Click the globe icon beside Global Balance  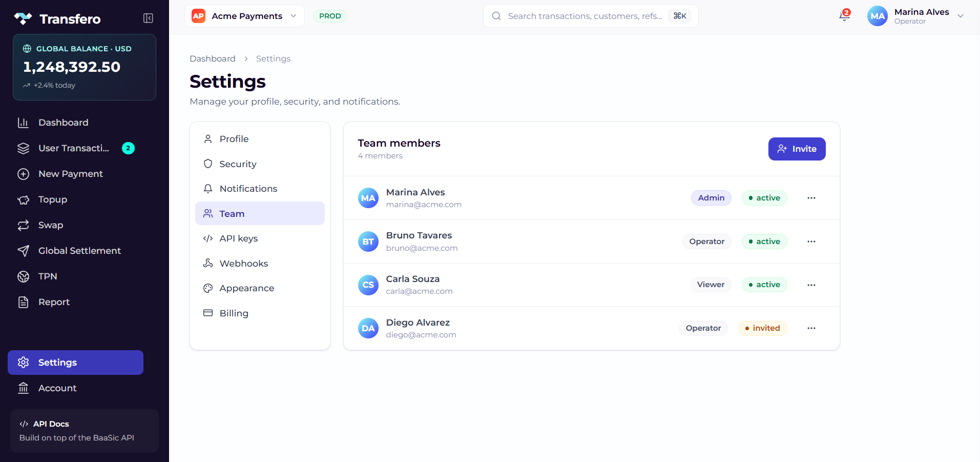point(27,49)
